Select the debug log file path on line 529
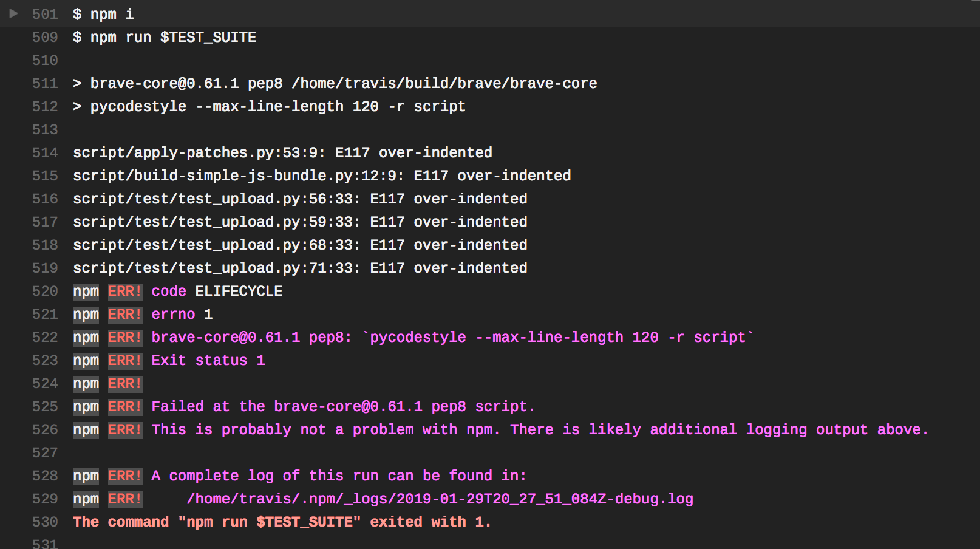 click(440, 499)
